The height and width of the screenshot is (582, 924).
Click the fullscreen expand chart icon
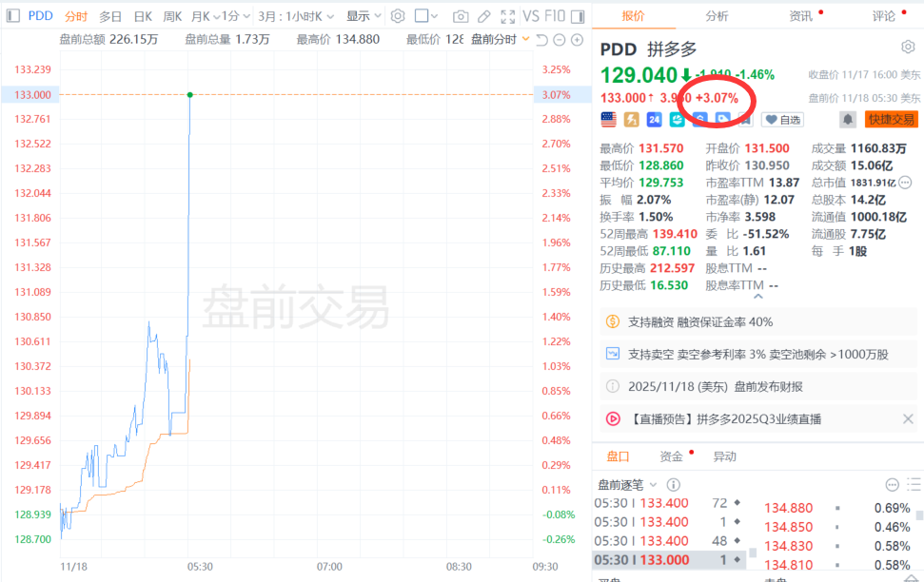(508, 16)
